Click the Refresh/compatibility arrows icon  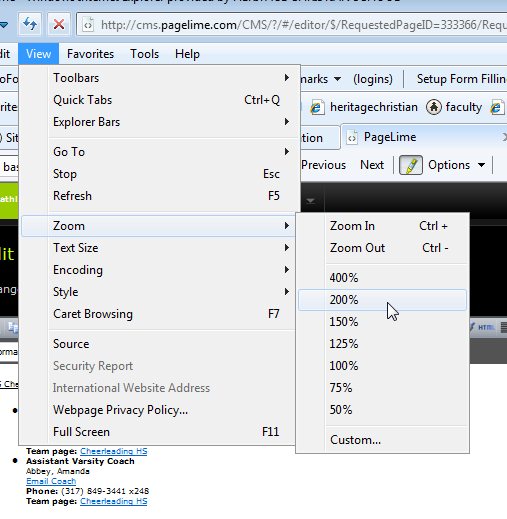30,24
